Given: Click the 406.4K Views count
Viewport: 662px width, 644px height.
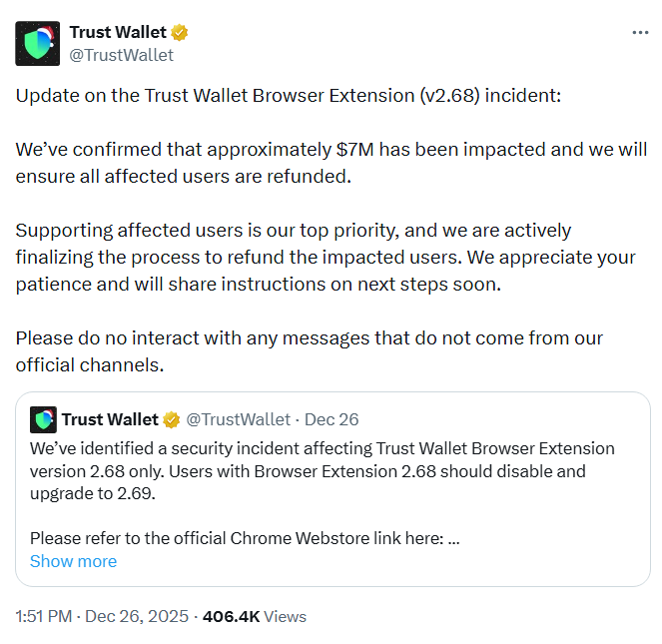Looking at the screenshot, I should click(x=254, y=617).
